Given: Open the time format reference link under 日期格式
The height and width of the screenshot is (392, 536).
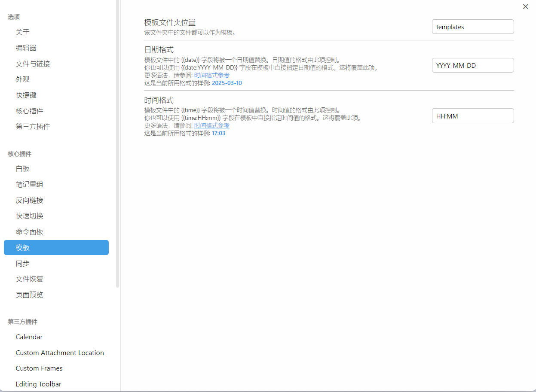Looking at the screenshot, I should point(211,75).
